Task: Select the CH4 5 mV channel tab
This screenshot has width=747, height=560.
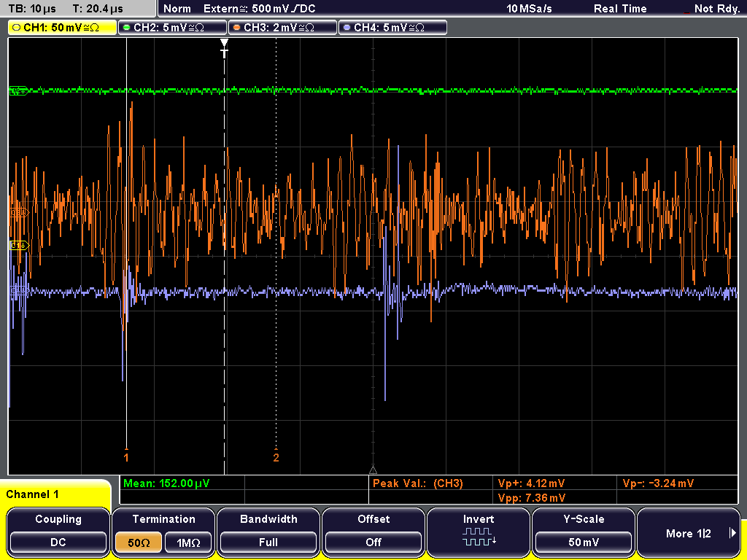Action: [392, 28]
